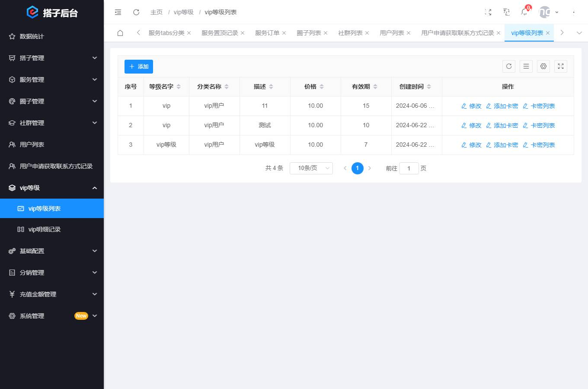Open the 10条/页 page size dropdown
The image size is (588, 389).
click(311, 168)
